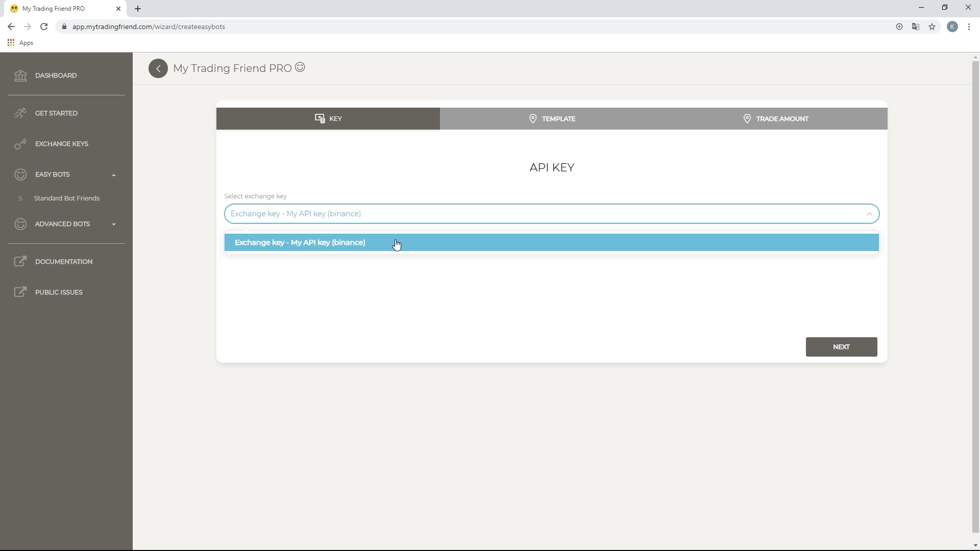
Task: Click the Public Issues external link icon
Action: [x=20, y=292]
